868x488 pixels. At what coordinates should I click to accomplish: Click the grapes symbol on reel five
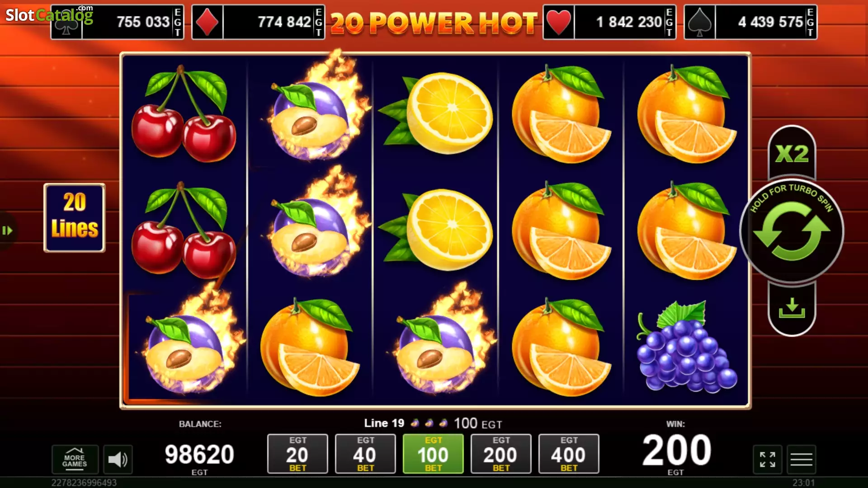tap(686, 347)
